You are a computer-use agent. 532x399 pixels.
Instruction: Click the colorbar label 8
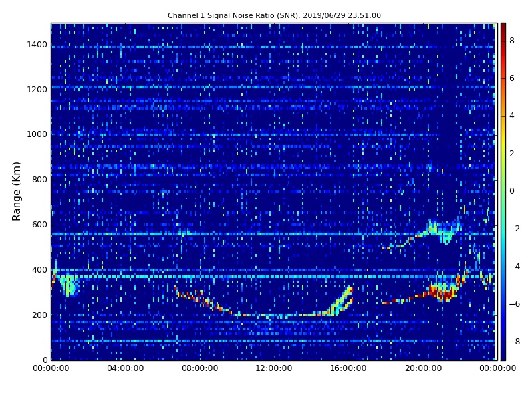(512, 41)
